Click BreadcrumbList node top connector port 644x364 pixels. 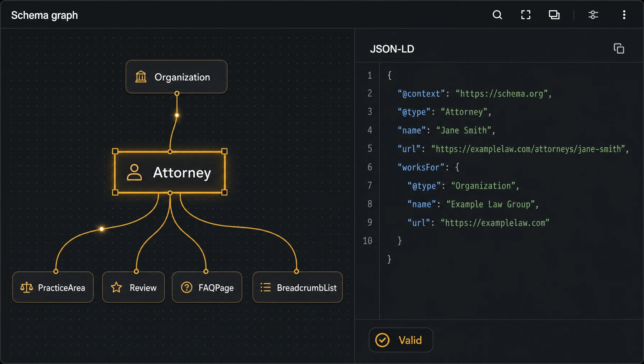coord(296,271)
